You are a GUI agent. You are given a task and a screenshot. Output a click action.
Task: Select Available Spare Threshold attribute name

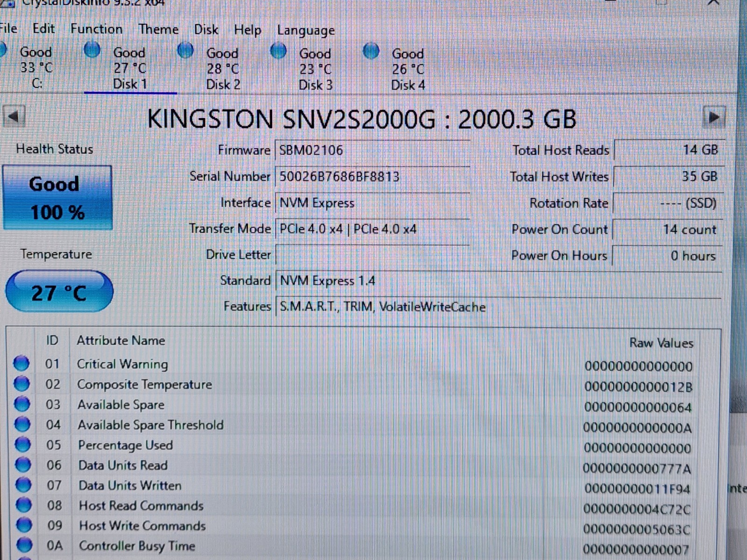coord(150,425)
